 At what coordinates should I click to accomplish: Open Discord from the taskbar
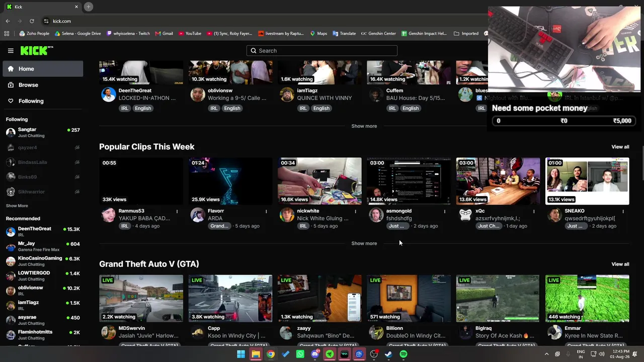(315, 354)
